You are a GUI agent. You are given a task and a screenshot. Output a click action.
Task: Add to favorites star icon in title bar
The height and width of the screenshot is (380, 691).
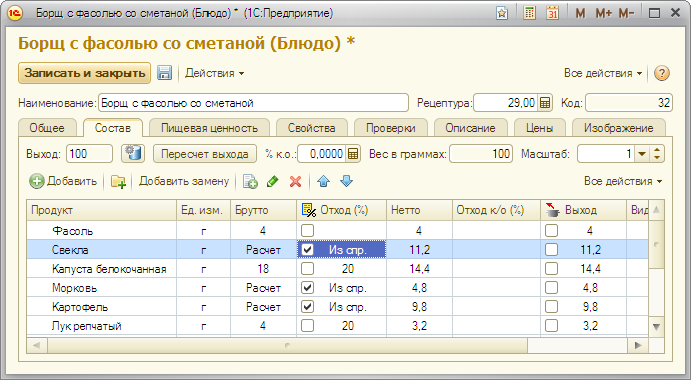coord(502,13)
